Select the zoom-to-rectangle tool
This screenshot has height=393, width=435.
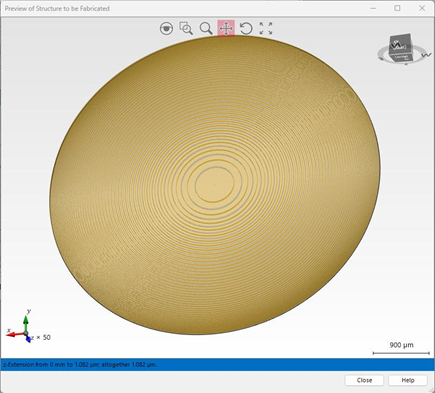[186, 28]
